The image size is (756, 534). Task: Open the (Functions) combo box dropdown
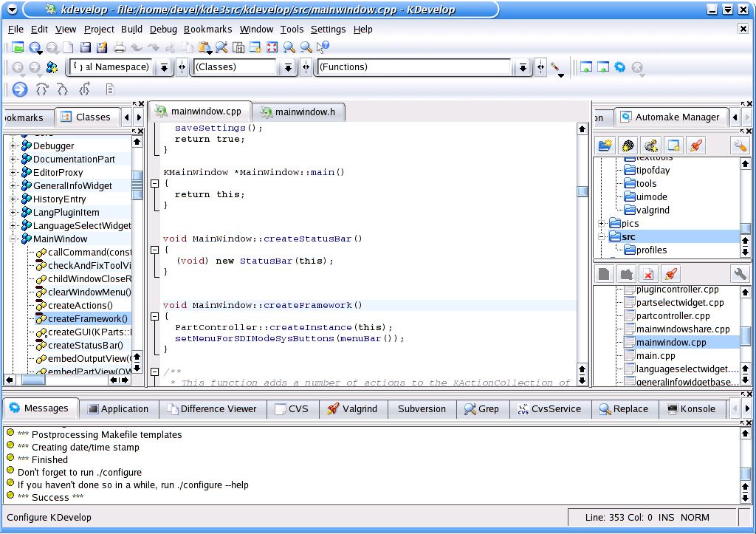pos(523,67)
